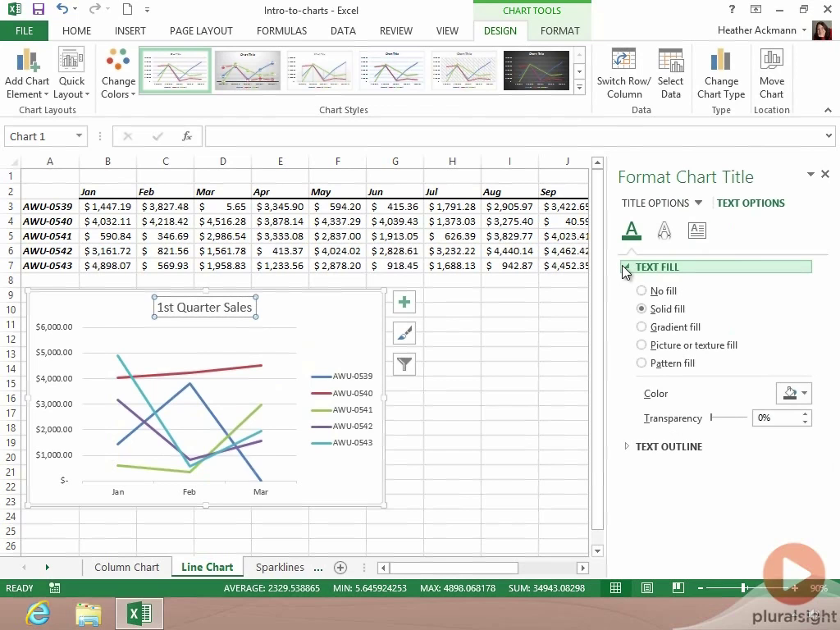Open Add Chart Element menu
Viewport: 840px width, 630px height.
coord(27,74)
